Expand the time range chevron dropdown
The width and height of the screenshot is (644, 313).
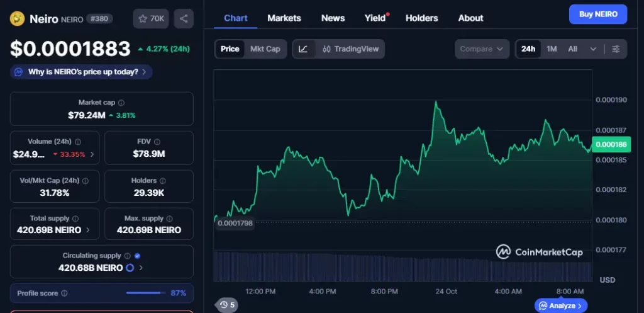click(x=593, y=49)
